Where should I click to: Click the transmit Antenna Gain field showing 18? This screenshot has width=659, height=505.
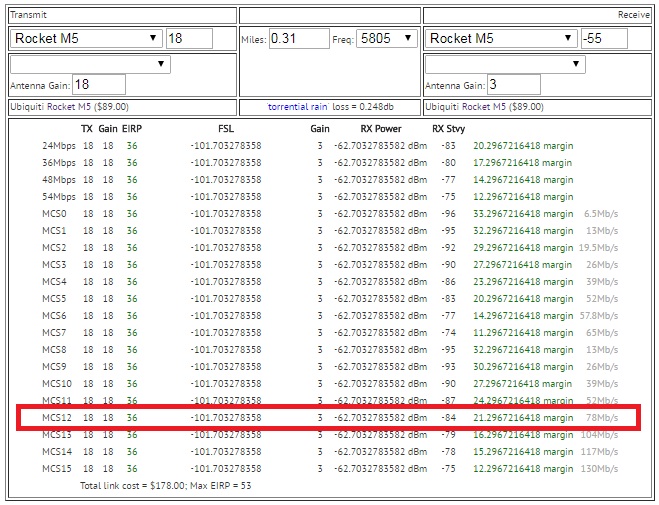(x=99, y=84)
